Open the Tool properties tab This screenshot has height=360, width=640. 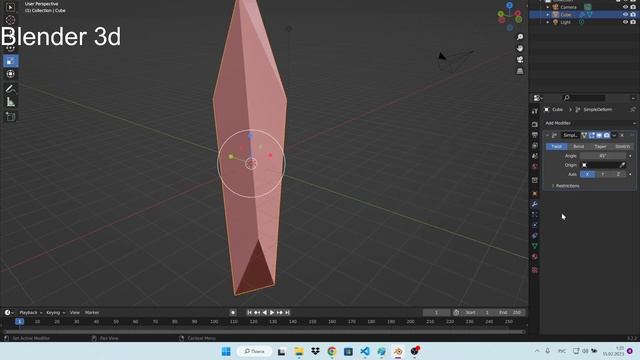pos(535,111)
